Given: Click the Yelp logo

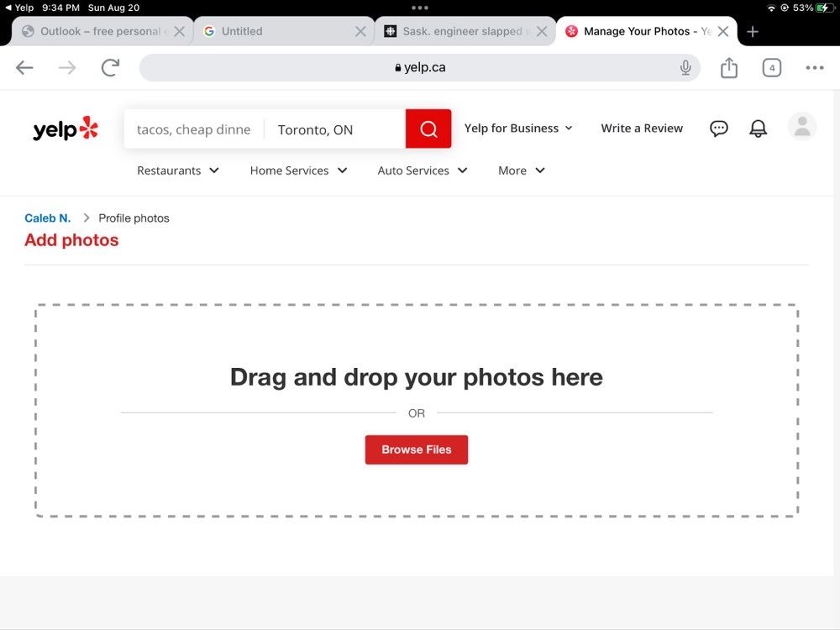Looking at the screenshot, I should (66, 129).
